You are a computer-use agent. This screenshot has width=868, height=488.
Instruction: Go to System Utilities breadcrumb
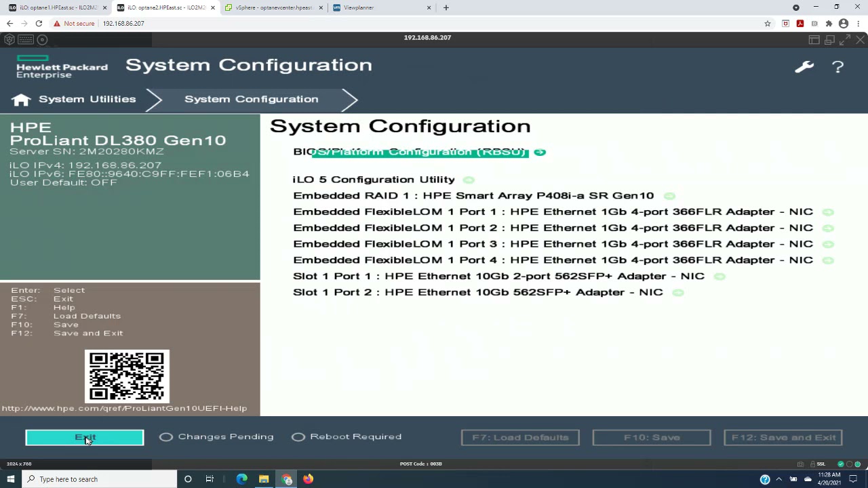pos(87,100)
